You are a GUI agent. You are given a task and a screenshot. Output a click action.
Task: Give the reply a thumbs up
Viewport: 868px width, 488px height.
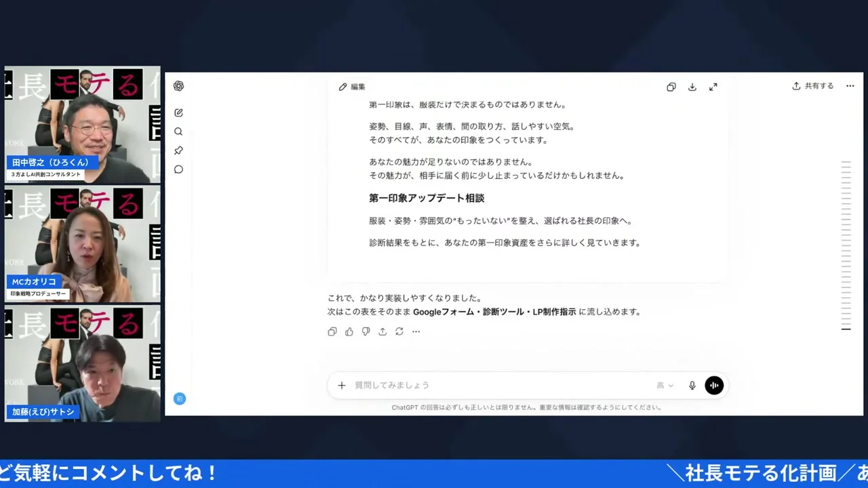pyautogui.click(x=349, y=331)
